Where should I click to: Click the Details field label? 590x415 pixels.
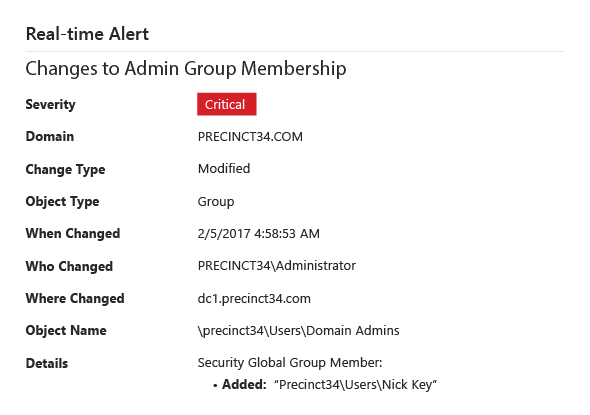[47, 363]
